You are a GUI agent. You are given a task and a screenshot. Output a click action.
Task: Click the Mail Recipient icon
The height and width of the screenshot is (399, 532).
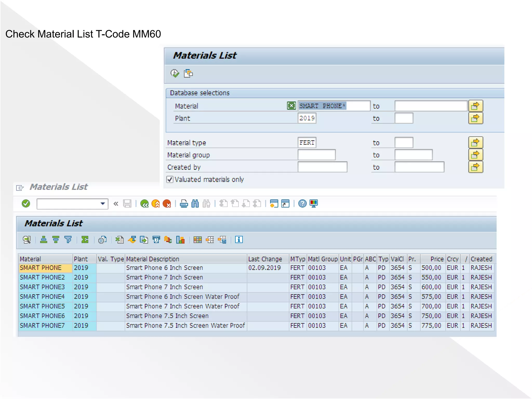pos(156,240)
